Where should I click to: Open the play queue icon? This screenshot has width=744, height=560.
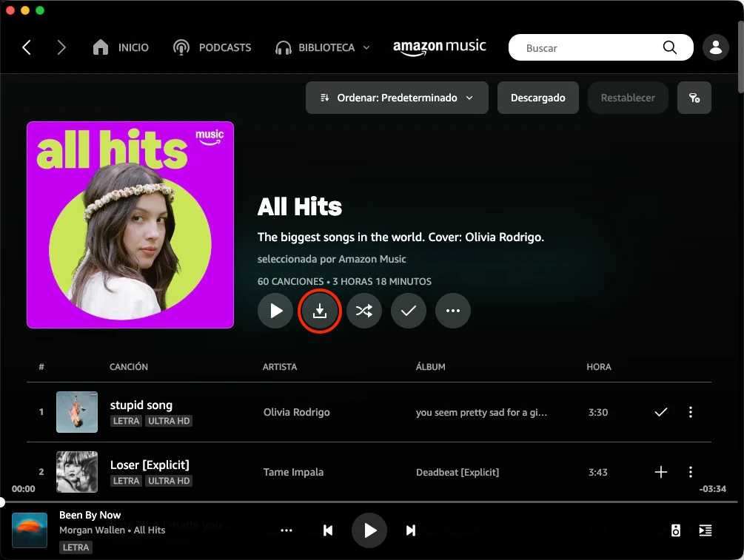click(706, 530)
